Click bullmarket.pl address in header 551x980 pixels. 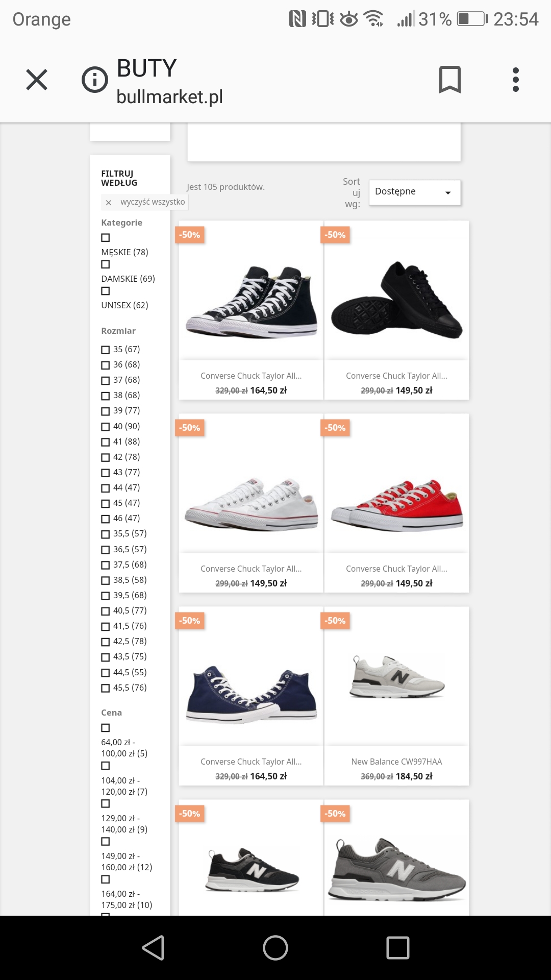169,96
